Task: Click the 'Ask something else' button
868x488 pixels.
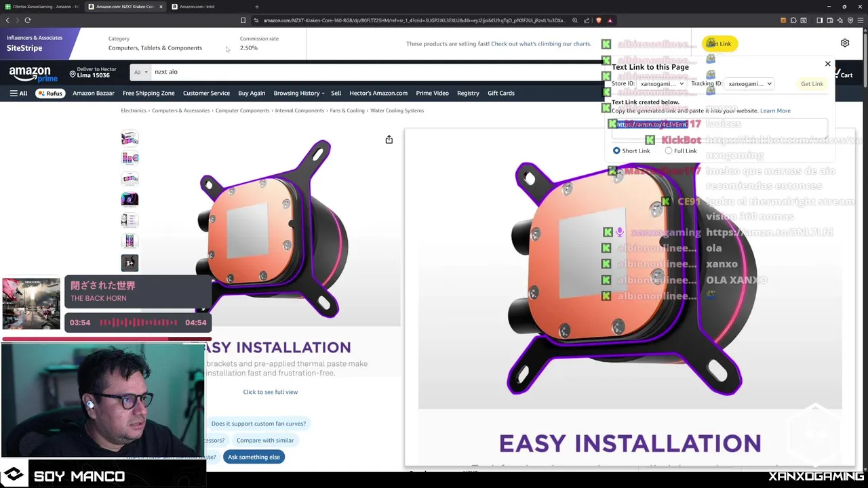Action: 254,457
